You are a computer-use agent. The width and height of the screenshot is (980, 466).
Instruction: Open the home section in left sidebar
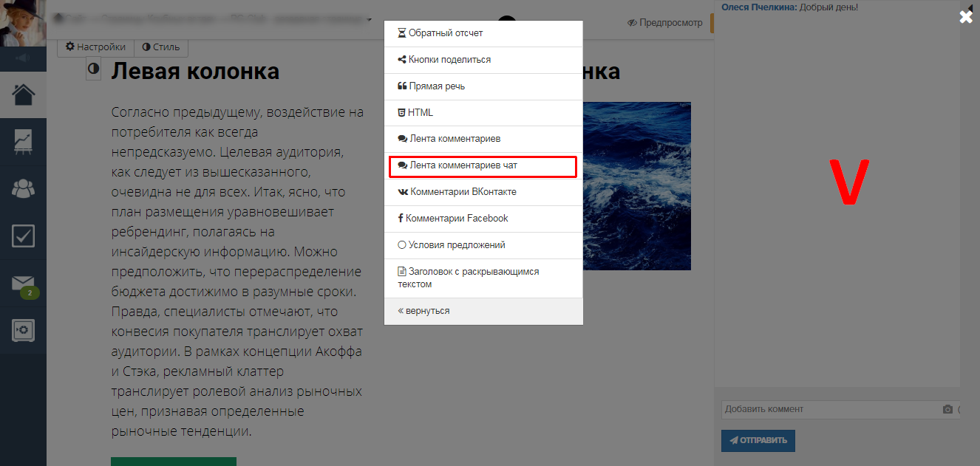23,95
